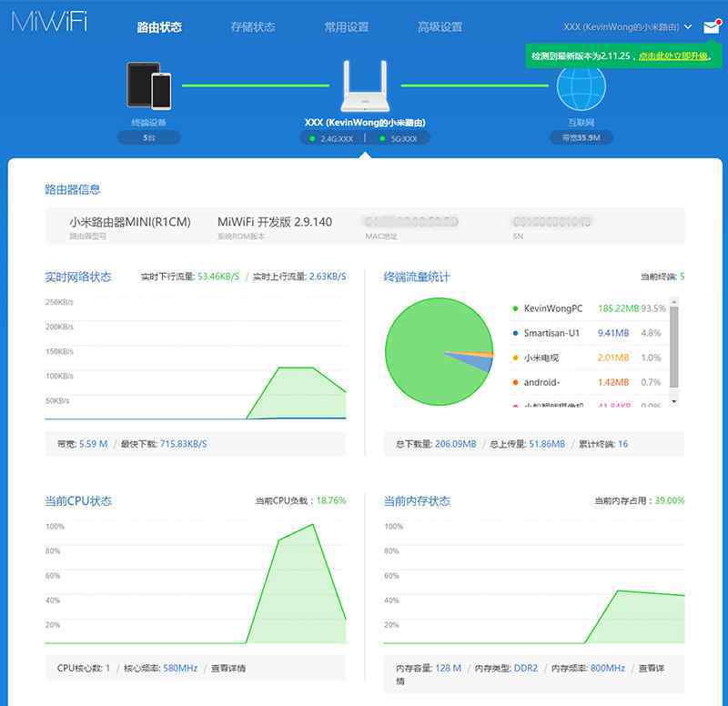This screenshot has width=728, height=706.
Task: Click the 当前内存状态 section heading
Action: pos(417,501)
